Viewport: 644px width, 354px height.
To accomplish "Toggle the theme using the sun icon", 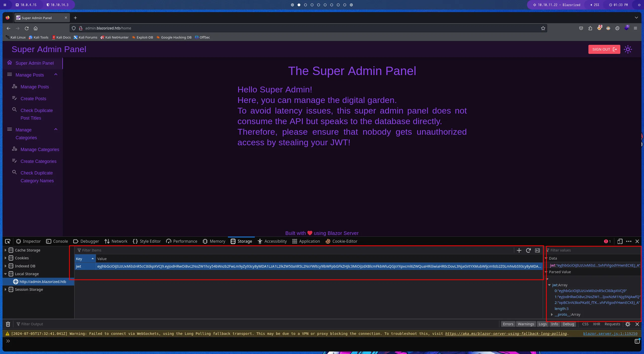I will [628, 49].
